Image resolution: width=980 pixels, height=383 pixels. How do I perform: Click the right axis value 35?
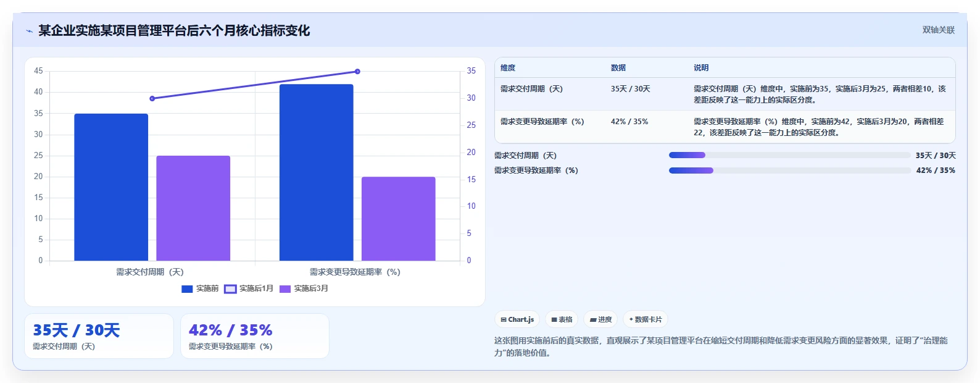pos(471,71)
